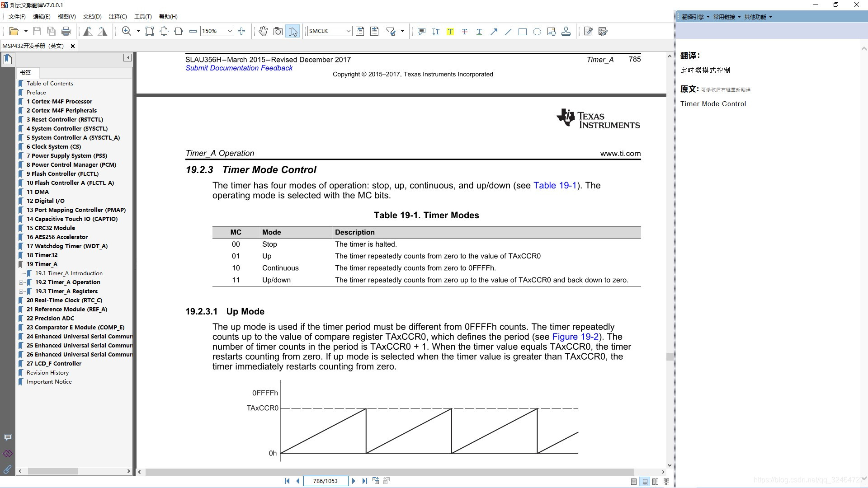Select the Strikethrough text tool
Image resolution: width=868 pixels, height=488 pixels.
[465, 31]
